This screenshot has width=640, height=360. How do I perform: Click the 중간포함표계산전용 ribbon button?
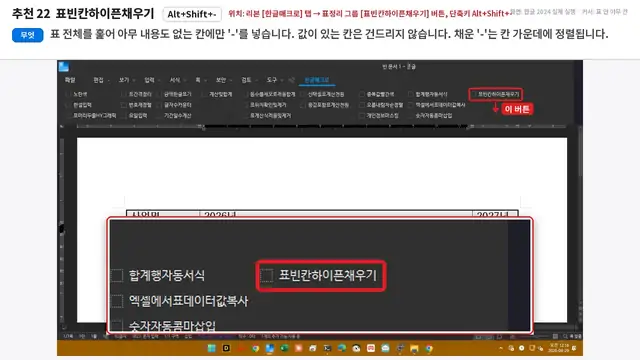coord(325,105)
